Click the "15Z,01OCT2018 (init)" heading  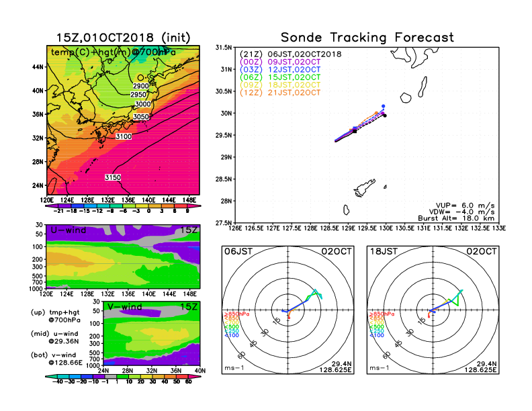(x=123, y=38)
